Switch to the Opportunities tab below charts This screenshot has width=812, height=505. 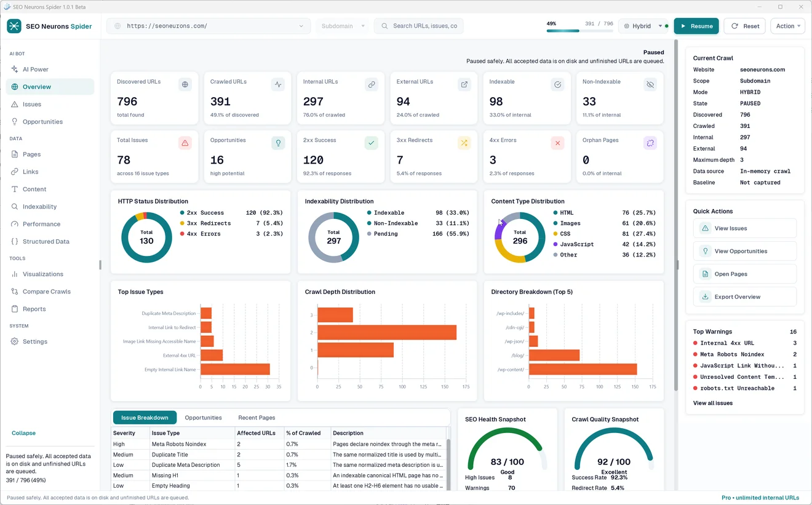pyautogui.click(x=203, y=418)
